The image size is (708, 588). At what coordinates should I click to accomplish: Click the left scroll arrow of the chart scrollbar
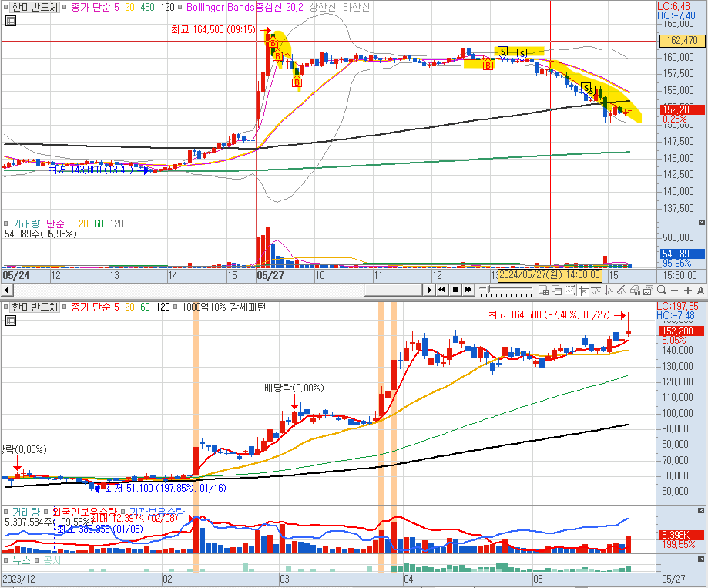tap(6, 290)
